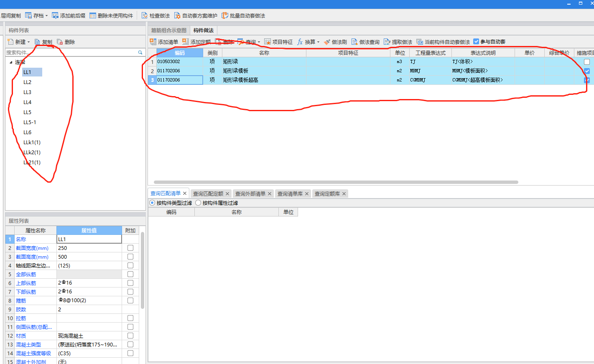Select LL6 in component list

tap(27, 132)
